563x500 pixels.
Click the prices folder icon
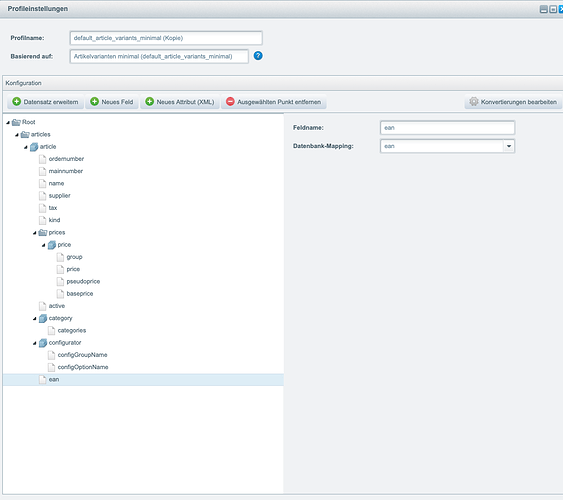point(43,233)
